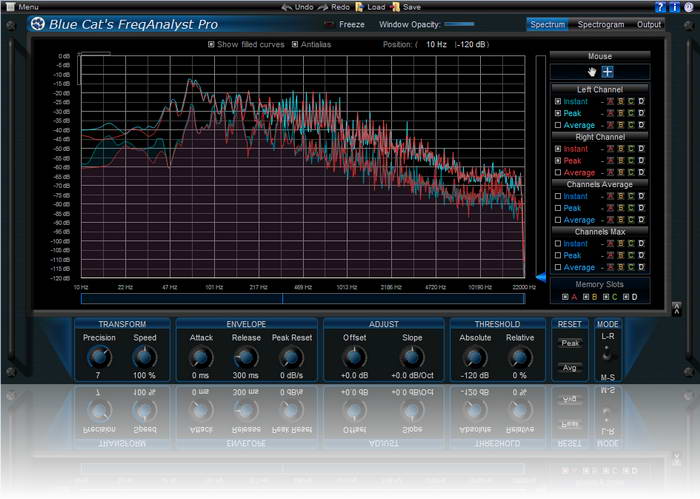Click the Undo arrow icon

click(286, 7)
